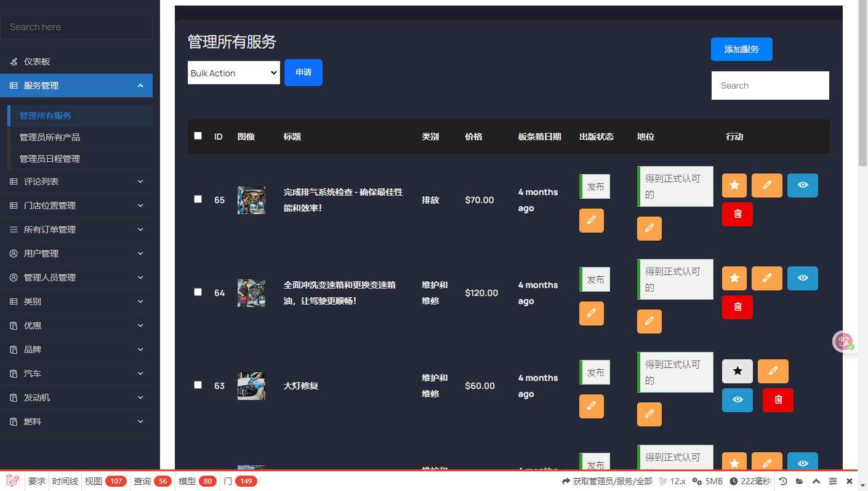
Task: Edit service 65 in the actions column
Action: [767, 185]
